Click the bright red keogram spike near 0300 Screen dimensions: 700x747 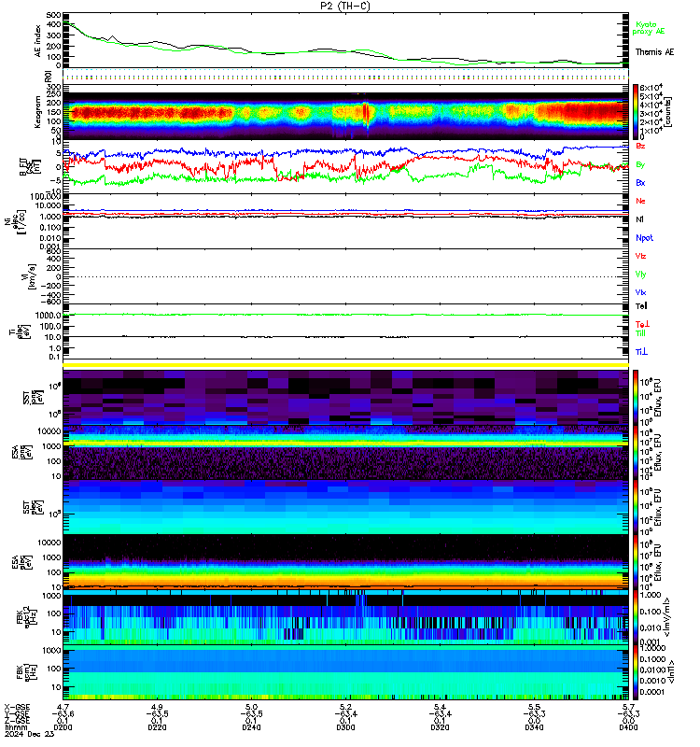pyautogui.click(x=366, y=113)
